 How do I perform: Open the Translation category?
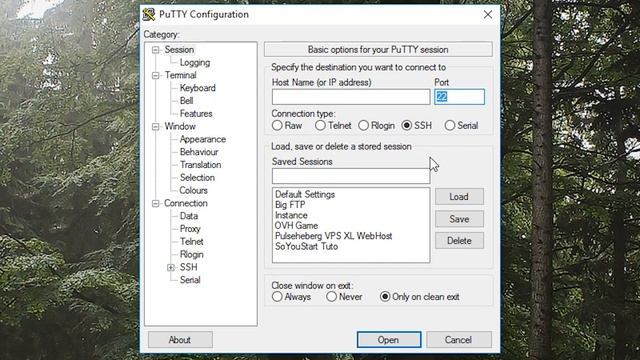click(200, 164)
